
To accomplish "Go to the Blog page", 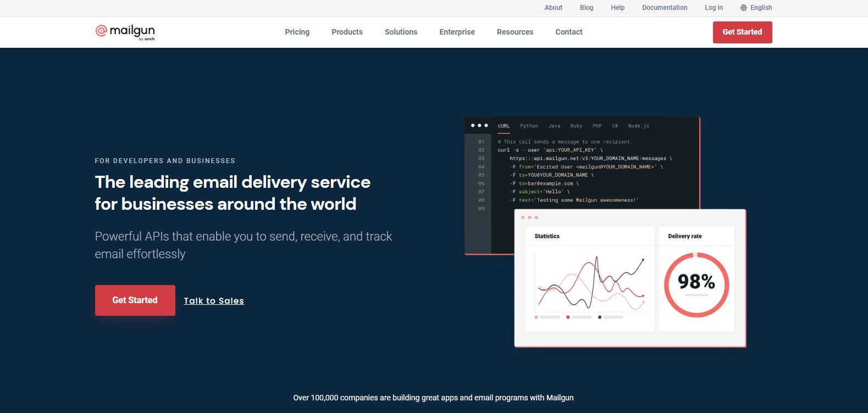I will tap(587, 8).
